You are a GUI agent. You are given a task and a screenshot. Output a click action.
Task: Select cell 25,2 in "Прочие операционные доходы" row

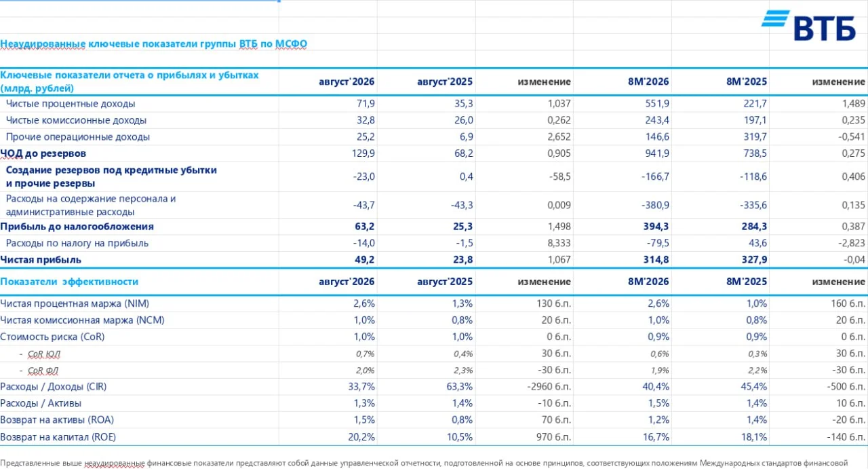tap(364, 136)
